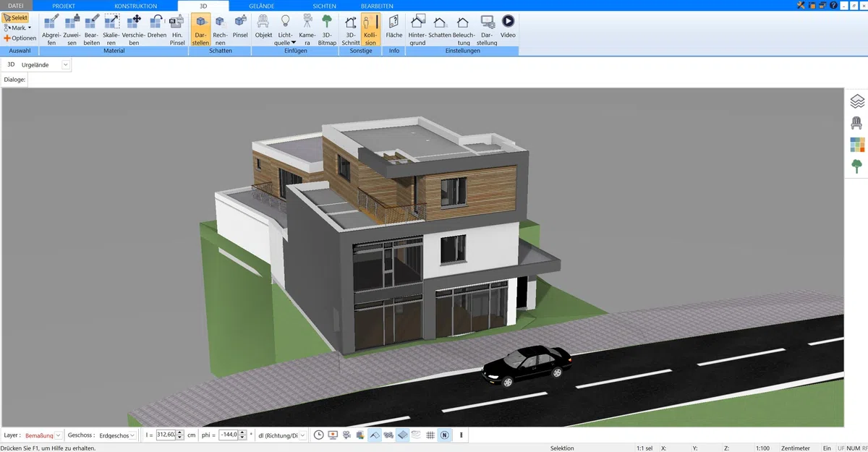868x452 pixels.
Task: Open the Mark. dropdown
Action: (17, 27)
